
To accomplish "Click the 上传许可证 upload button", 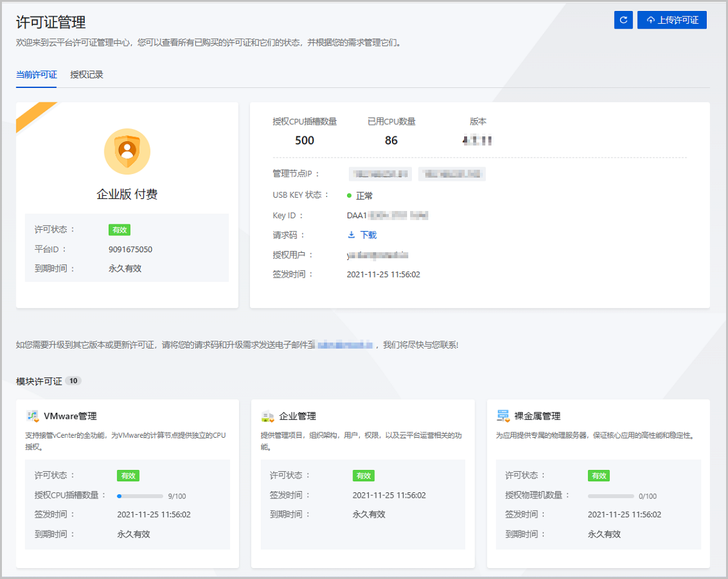I will tap(672, 20).
